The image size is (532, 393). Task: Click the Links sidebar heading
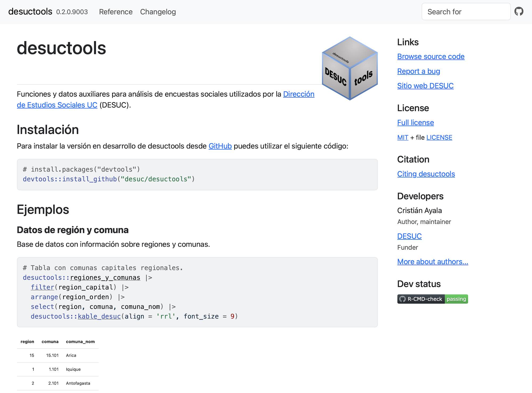coord(408,42)
